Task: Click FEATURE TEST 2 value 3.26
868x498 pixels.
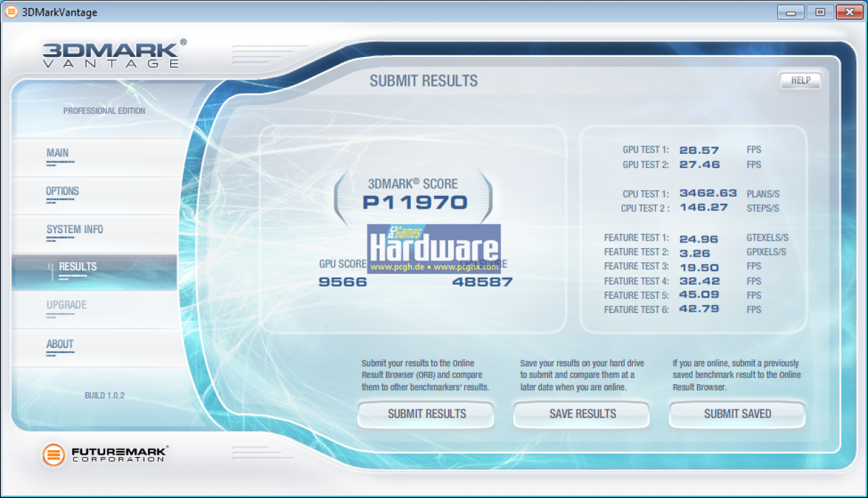Action: click(694, 253)
